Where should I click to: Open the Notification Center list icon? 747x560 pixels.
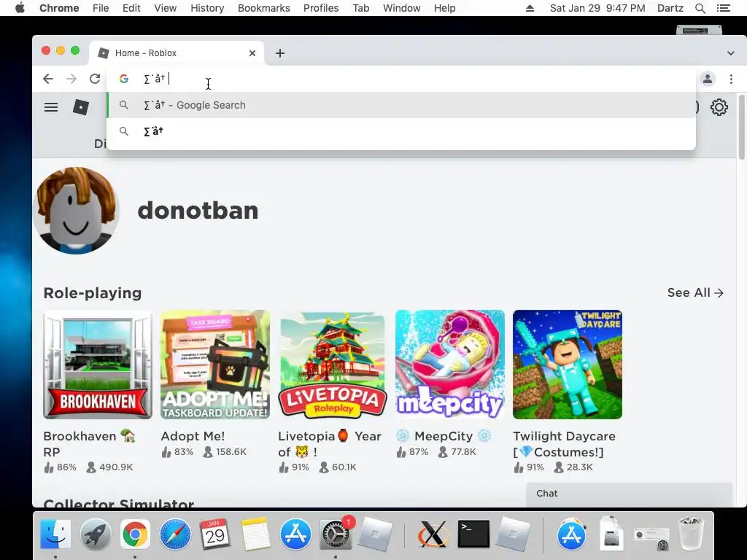click(724, 8)
